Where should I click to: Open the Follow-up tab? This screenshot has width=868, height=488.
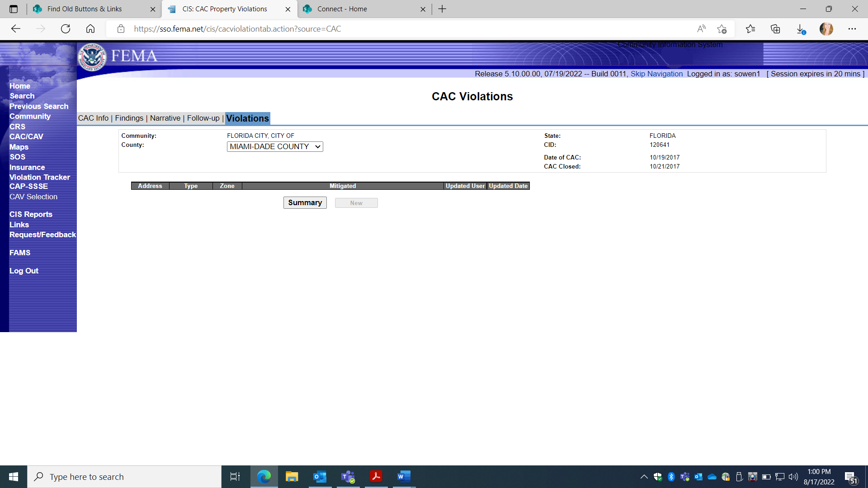203,118
